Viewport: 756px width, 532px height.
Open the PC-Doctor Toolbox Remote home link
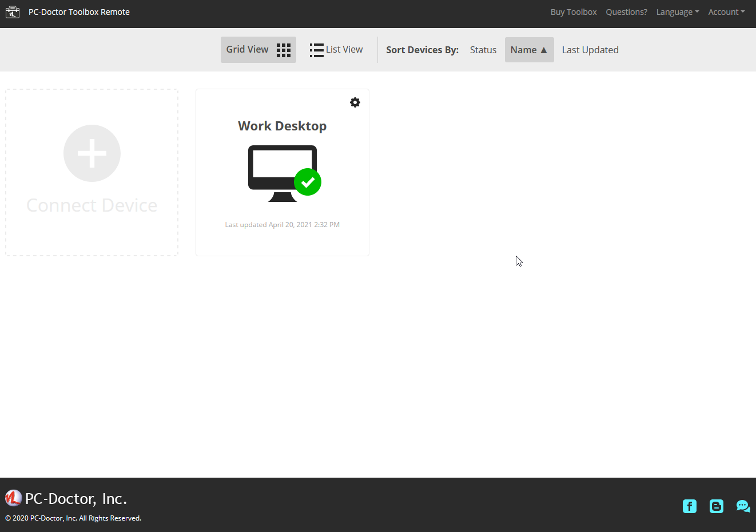tap(79, 12)
